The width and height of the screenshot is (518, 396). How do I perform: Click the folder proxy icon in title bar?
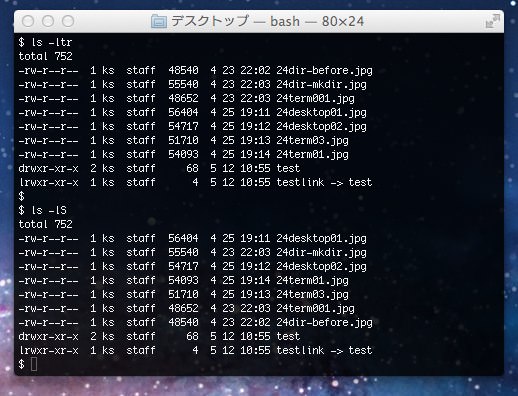159,22
